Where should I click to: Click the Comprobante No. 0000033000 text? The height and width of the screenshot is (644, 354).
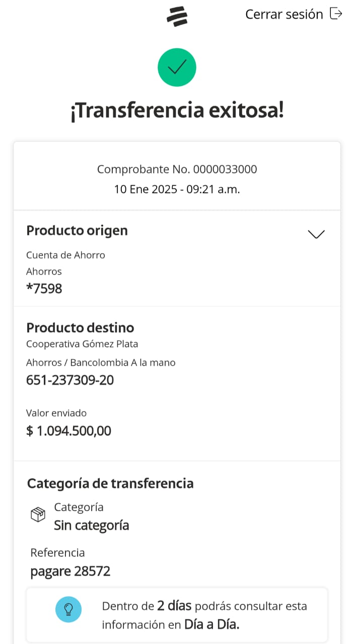(x=177, y=170)
